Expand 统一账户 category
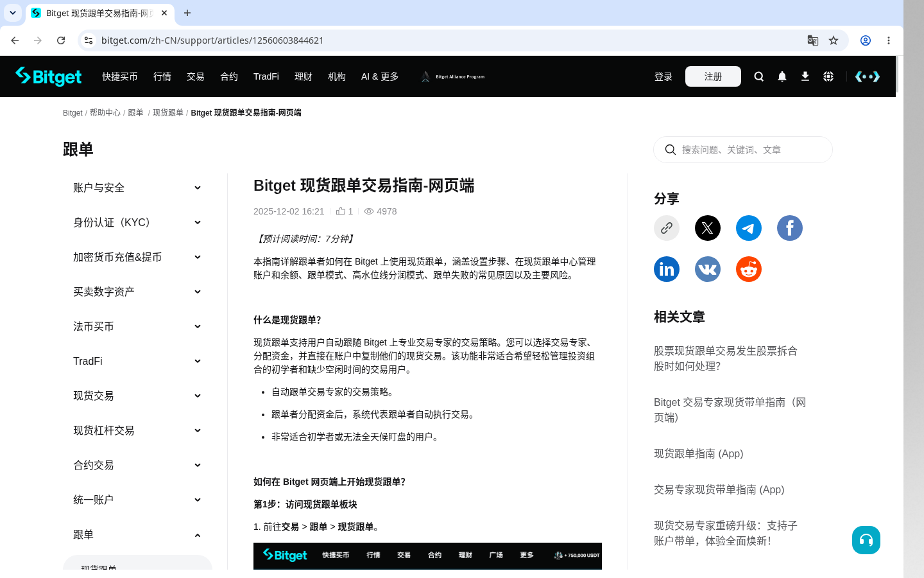 137,500
